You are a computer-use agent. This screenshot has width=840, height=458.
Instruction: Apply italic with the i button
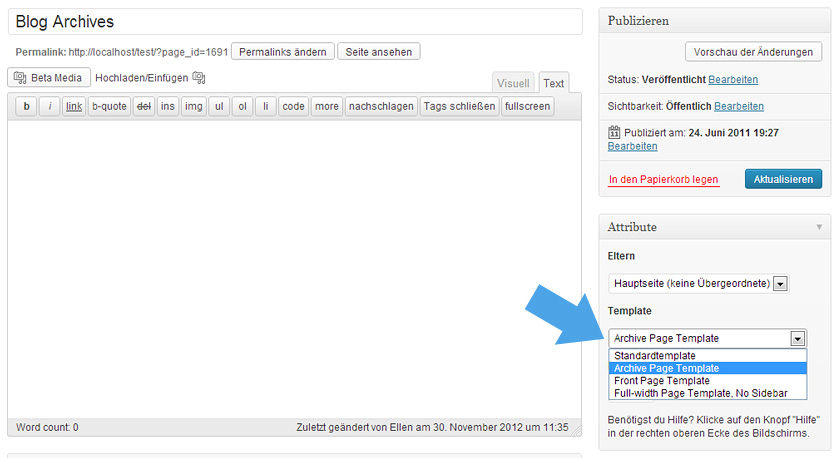point(49,106)
